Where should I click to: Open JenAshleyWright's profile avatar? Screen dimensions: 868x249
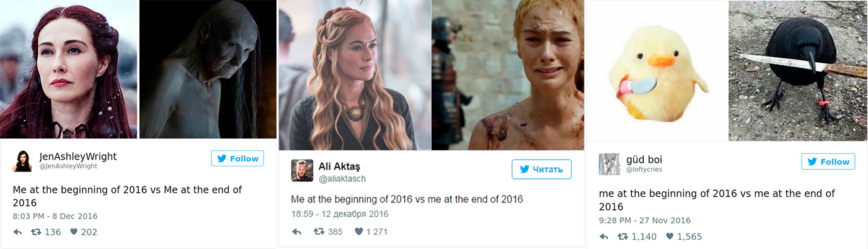click(22, 161)
